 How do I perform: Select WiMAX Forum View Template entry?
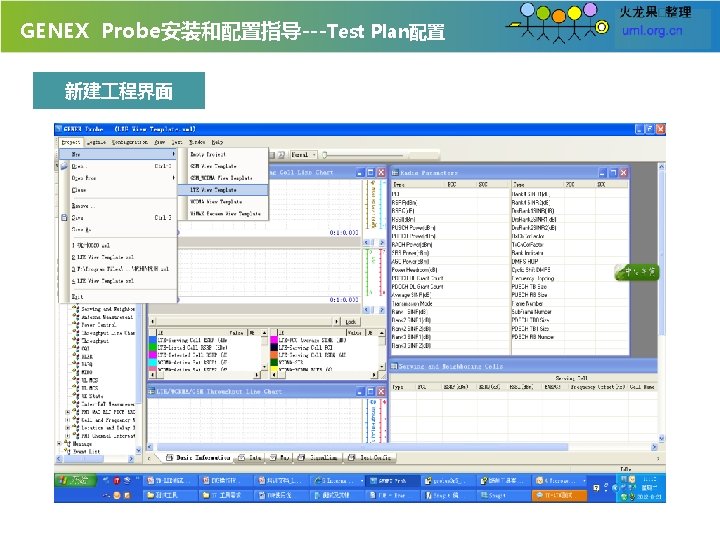click(223, 214)
